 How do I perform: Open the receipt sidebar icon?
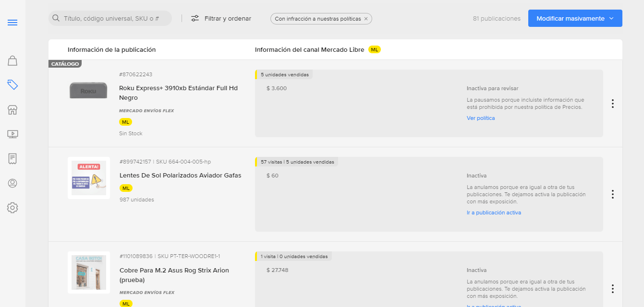coord(12,159)
